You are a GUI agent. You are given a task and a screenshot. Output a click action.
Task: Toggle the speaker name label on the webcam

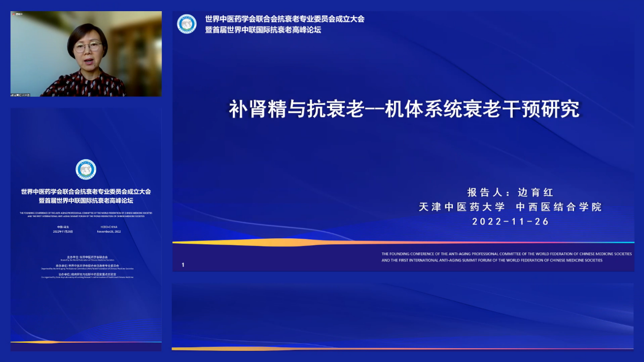point(19,95)
